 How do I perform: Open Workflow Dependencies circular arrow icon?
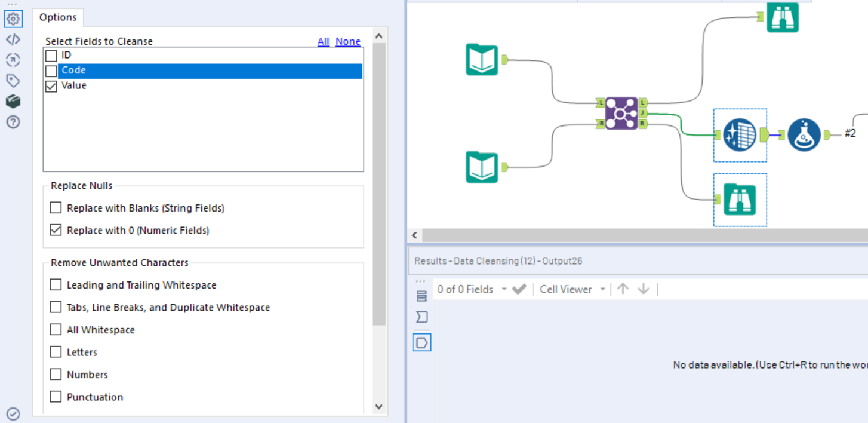pyautogui.click(x=13, y=60)
